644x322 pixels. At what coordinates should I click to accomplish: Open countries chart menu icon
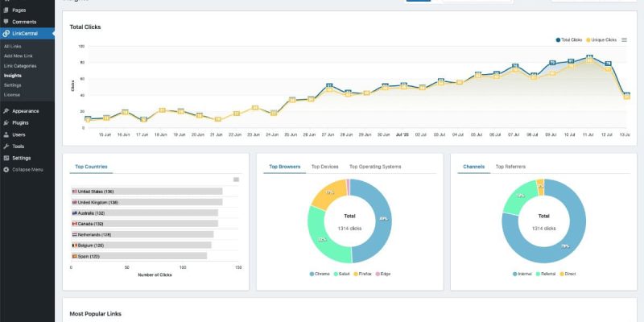pyautogui.click(x=236, y=180)
